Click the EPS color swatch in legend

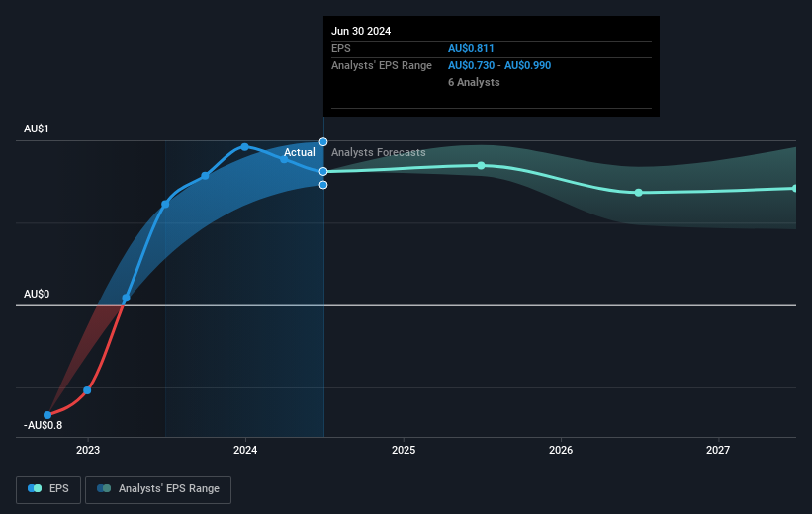(x=35, y=488)
